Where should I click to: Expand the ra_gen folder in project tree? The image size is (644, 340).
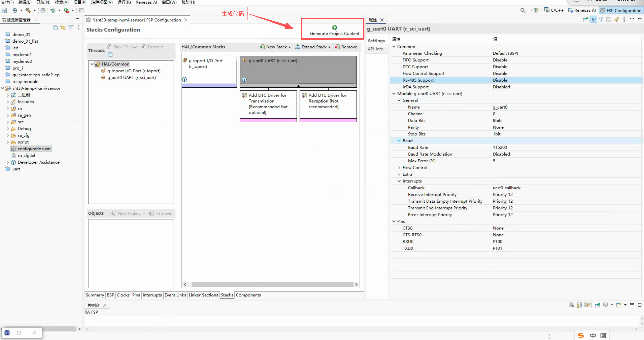pyautogui.click(x=8, y=115)
